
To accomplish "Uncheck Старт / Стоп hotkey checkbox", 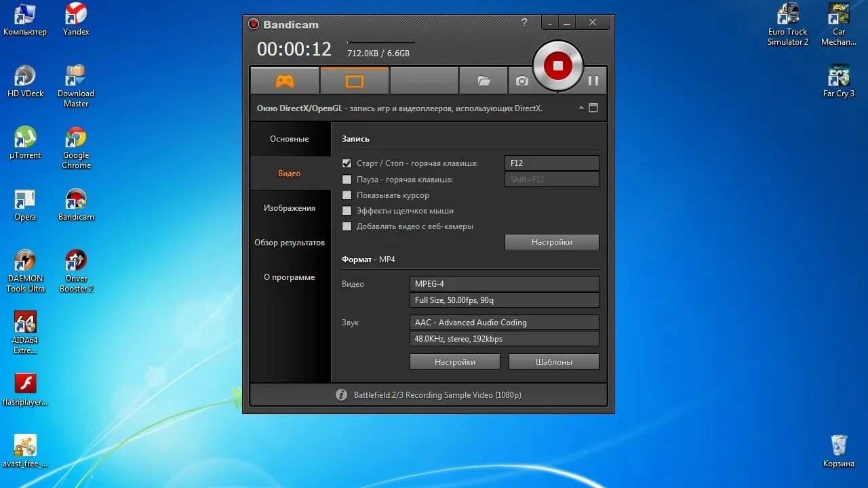I will [x=347, y=163].
